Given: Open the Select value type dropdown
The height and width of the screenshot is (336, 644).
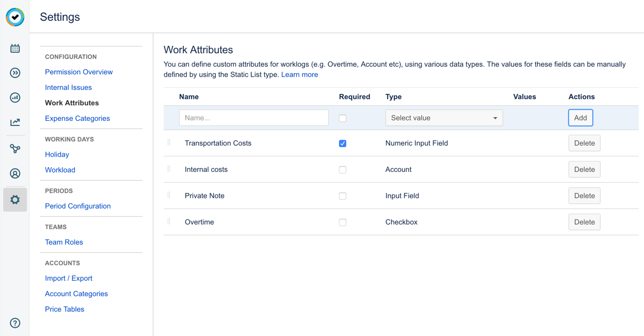Looking at the screenshot, I should tap(444, 118).
